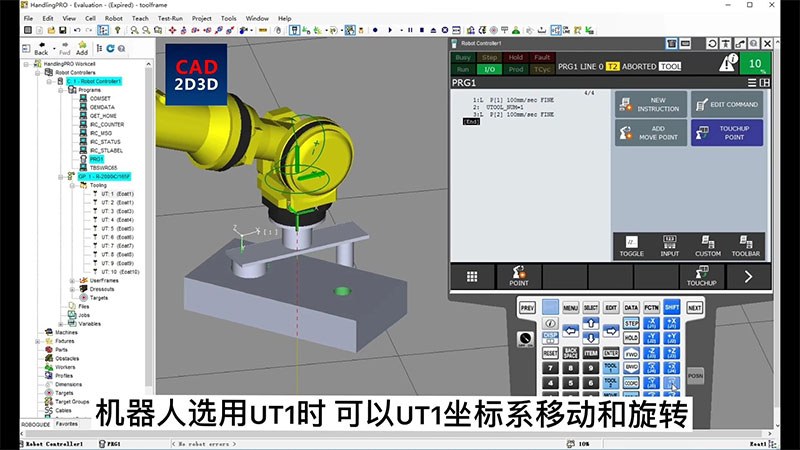
Task: Toggle the teach pendant toolbar icon
Action: click(294, 31)
